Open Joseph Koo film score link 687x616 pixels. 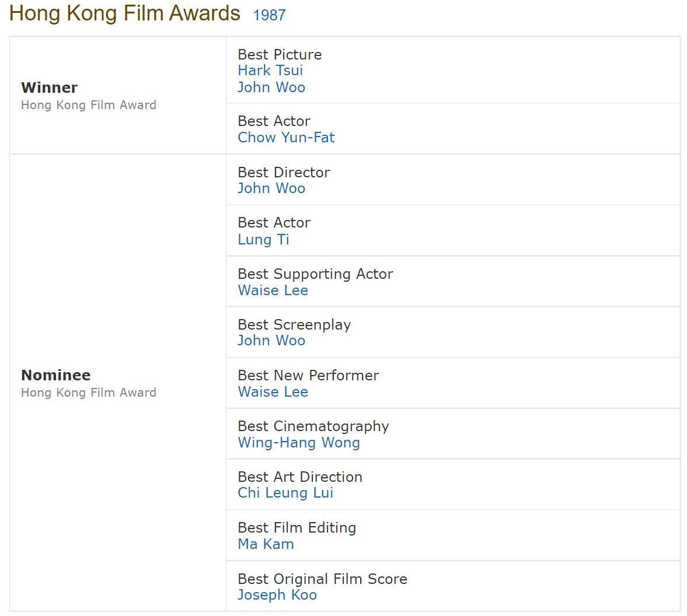pyautogui.click(x=277, y=595)
